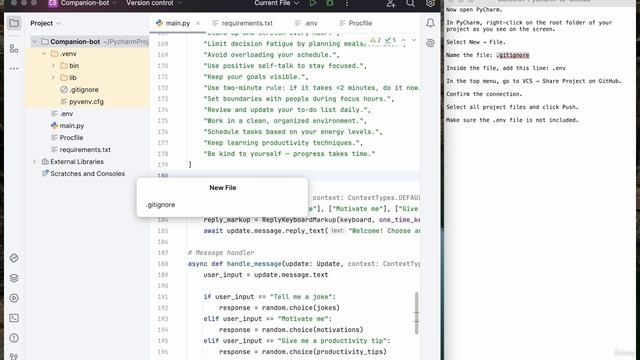
Task: Expand the bin folder
Action: click(53, 66)
